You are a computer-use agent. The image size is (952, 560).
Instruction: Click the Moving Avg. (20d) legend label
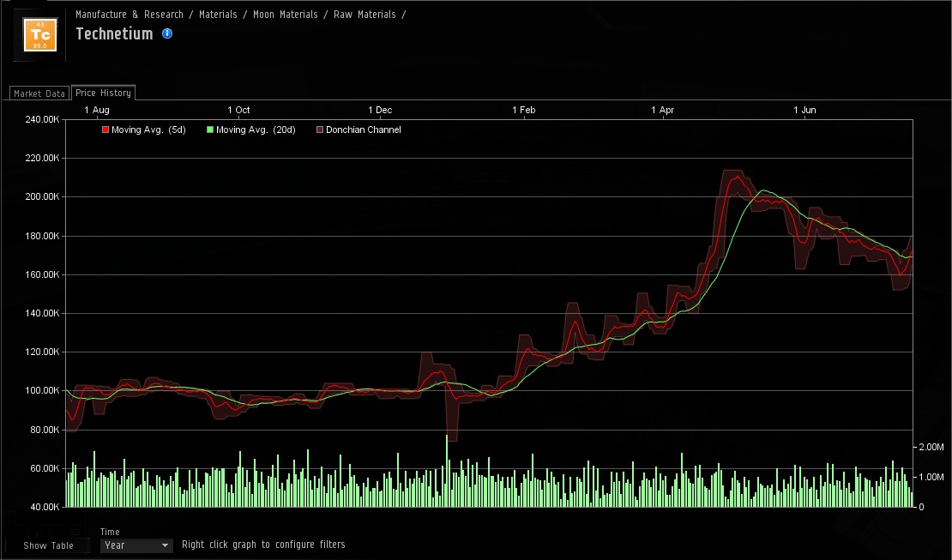256,129
